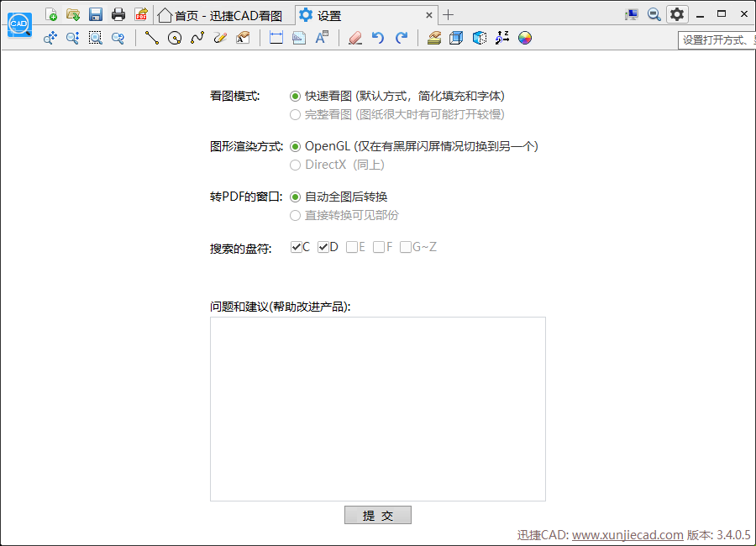Image resolution: width=756 pixels, height=546 pixels.
Task: Redo the last action
Action: tap(402, 38)
